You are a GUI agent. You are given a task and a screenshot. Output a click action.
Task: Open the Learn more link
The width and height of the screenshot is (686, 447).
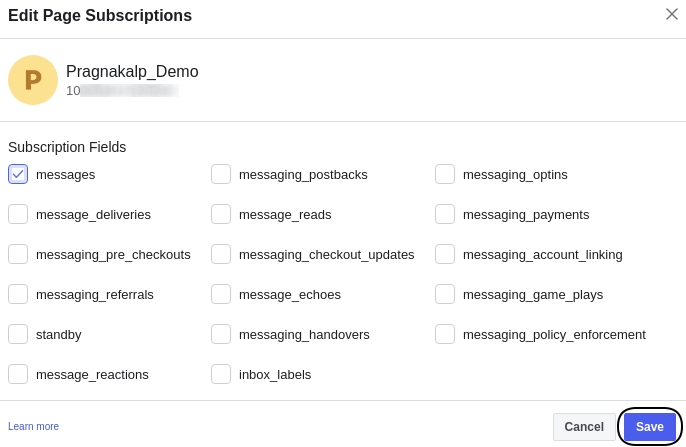point(33,427)
